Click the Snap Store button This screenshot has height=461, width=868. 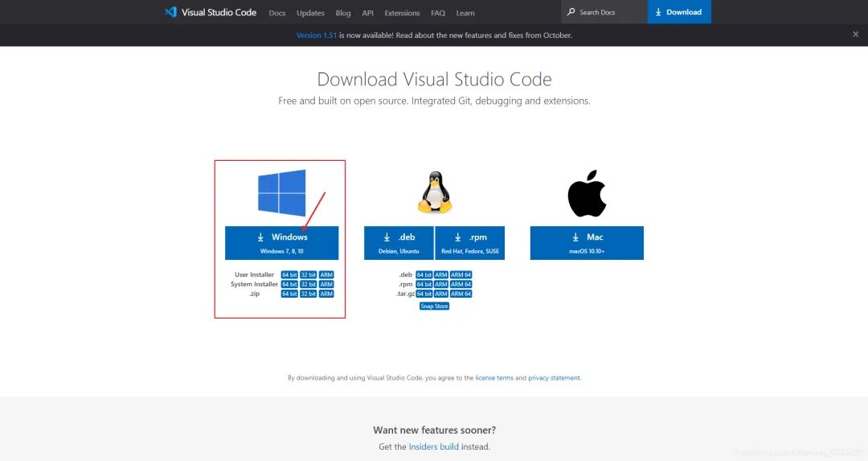click(x=435, y=306)
